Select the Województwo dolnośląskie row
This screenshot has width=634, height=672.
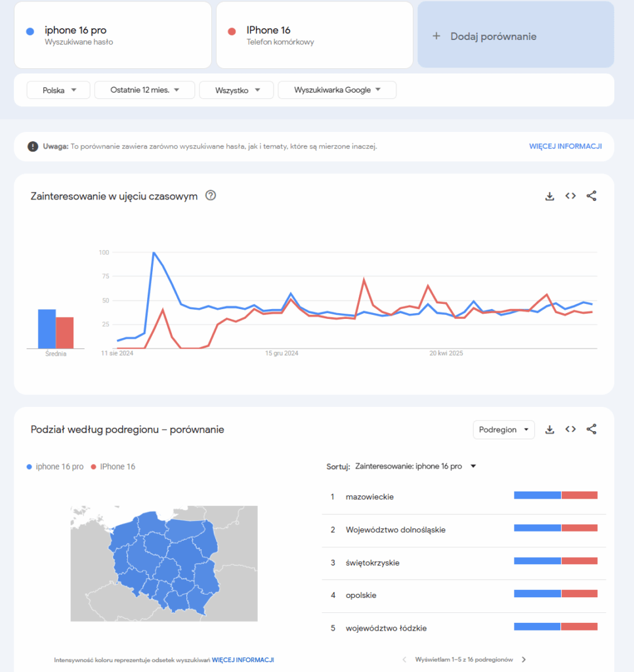(x=464, y=530)
